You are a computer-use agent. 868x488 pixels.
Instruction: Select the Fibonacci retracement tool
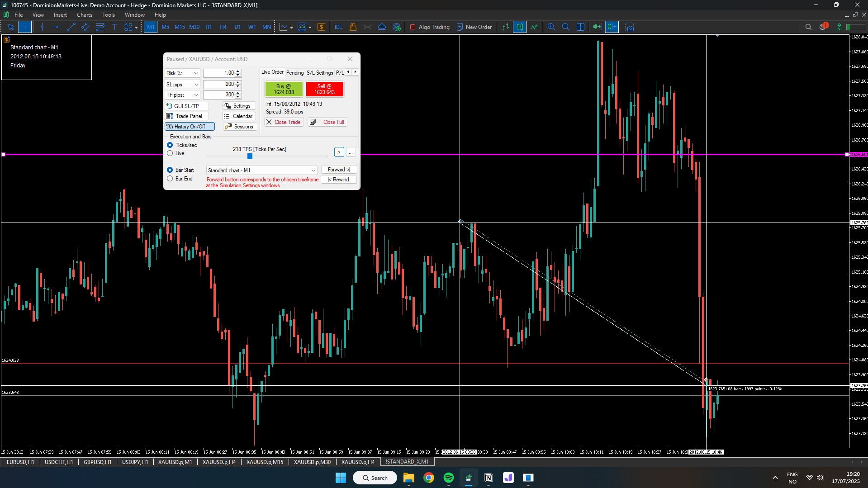point(100,27)
